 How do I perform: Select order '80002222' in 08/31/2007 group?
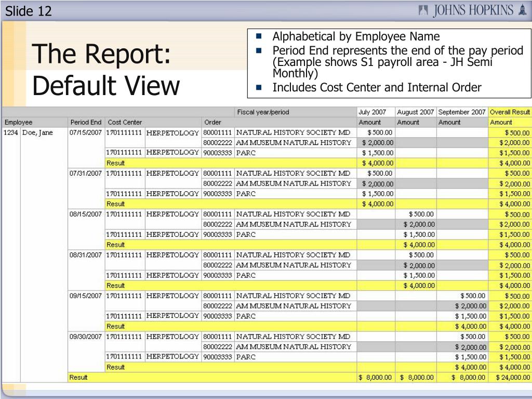tap(218, 265)
